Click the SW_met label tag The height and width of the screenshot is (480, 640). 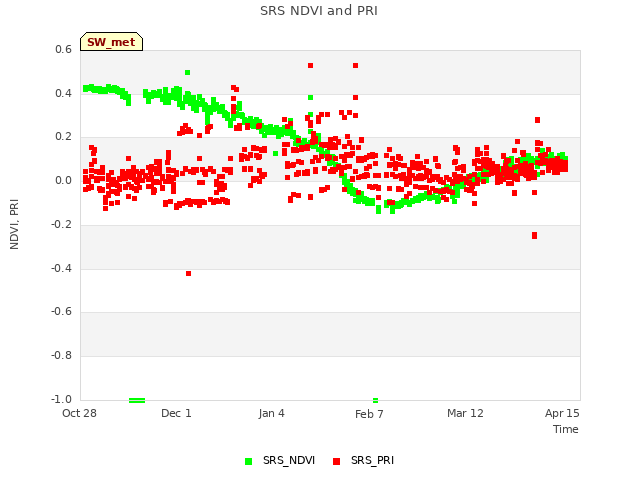click(111, 42)
